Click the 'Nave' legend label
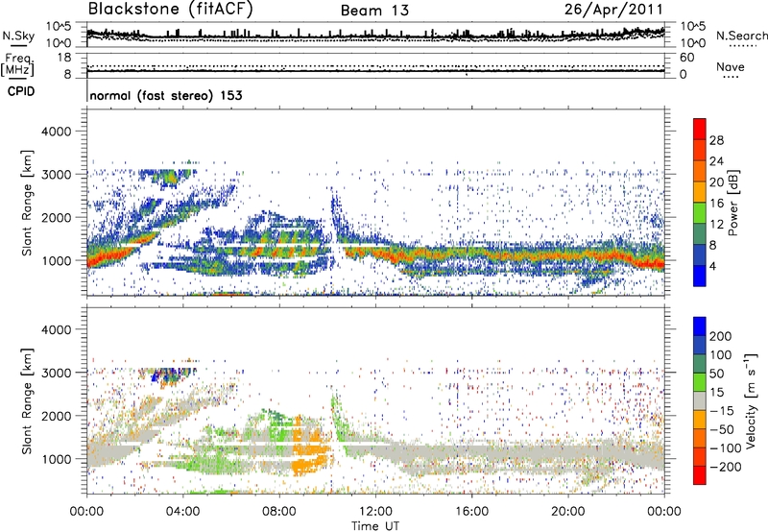Image resolution: width=768 pixels, height=532 pixels. click(731, 66)
